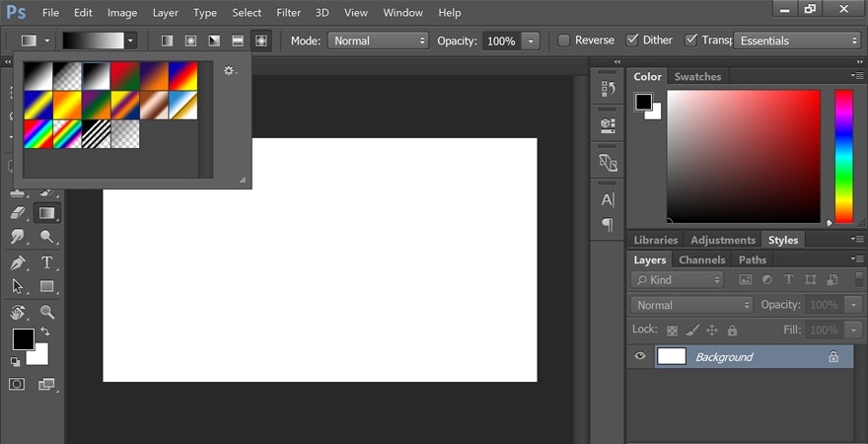Select the Zoom tool in the toolbox
This screenshot has width=868, height=444.
coord(46,312)
